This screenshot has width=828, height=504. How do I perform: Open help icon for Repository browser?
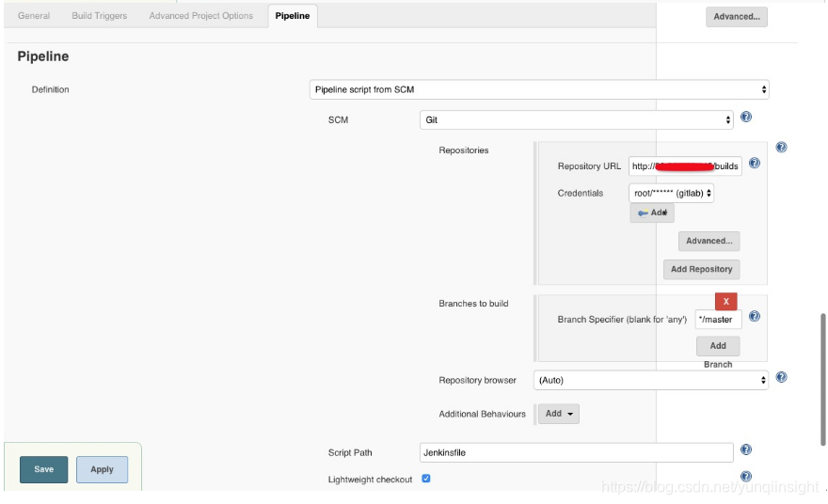781,378
